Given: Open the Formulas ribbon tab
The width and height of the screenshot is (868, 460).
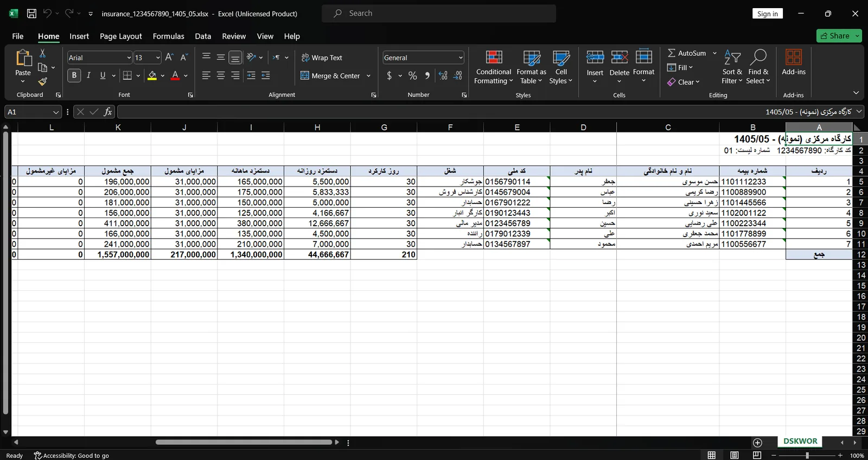Looking at the screenshot, I should pos(168,36).
